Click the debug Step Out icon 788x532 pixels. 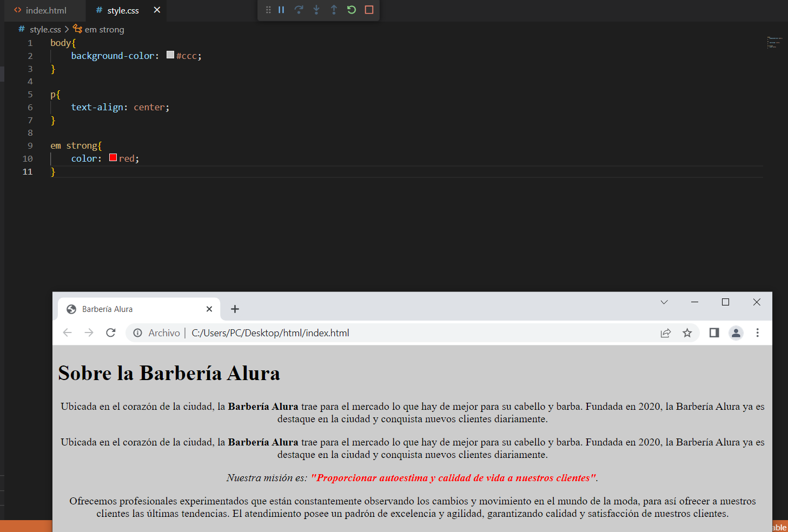[334, 10]
